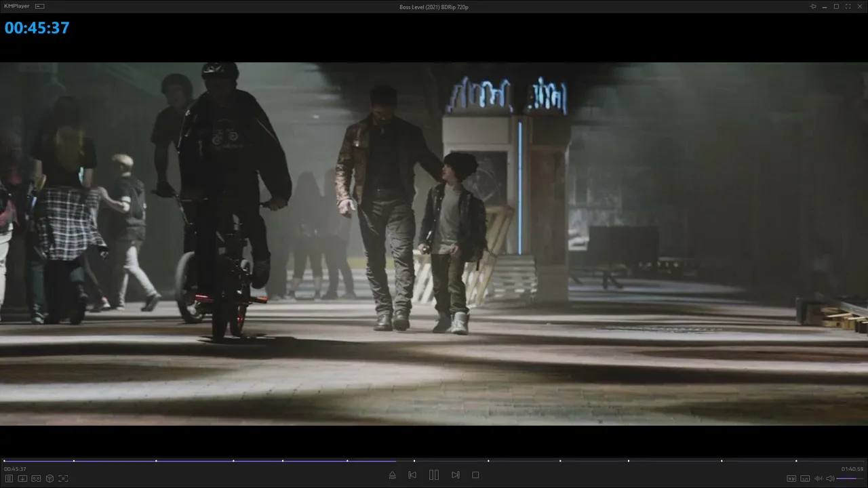Skip to the next track
Viewport: 868px width, 488px height.
pos(456,475)
